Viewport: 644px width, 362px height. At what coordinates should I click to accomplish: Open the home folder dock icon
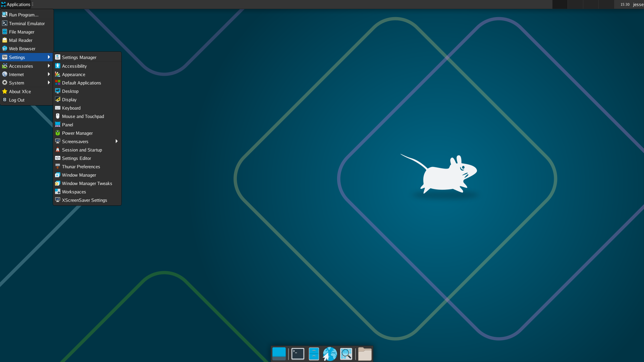click(x=365, y=354)
